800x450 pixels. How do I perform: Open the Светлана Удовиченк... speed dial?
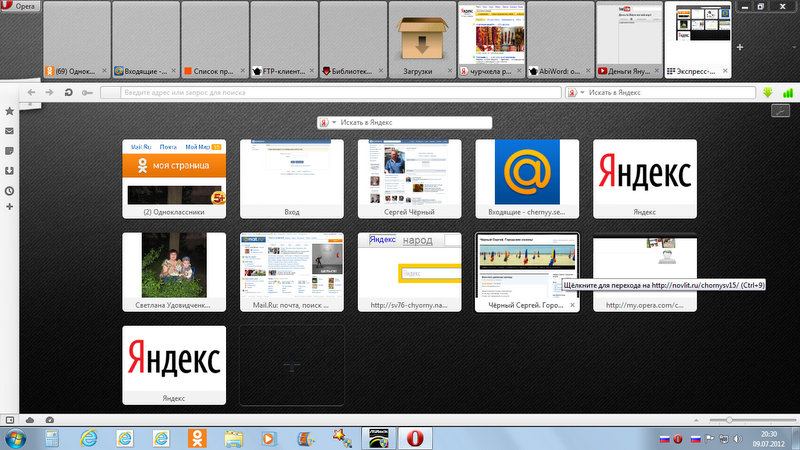(x=174, y=272)
